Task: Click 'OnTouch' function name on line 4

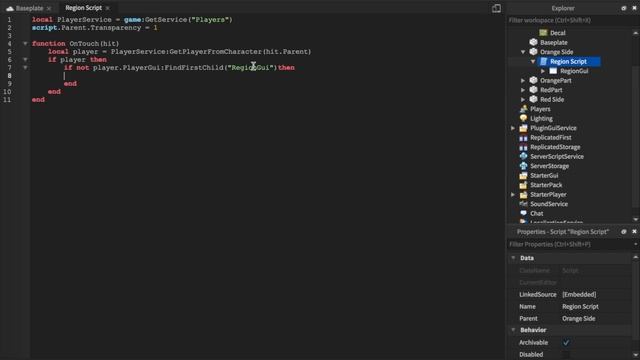Action: [84, 44]
